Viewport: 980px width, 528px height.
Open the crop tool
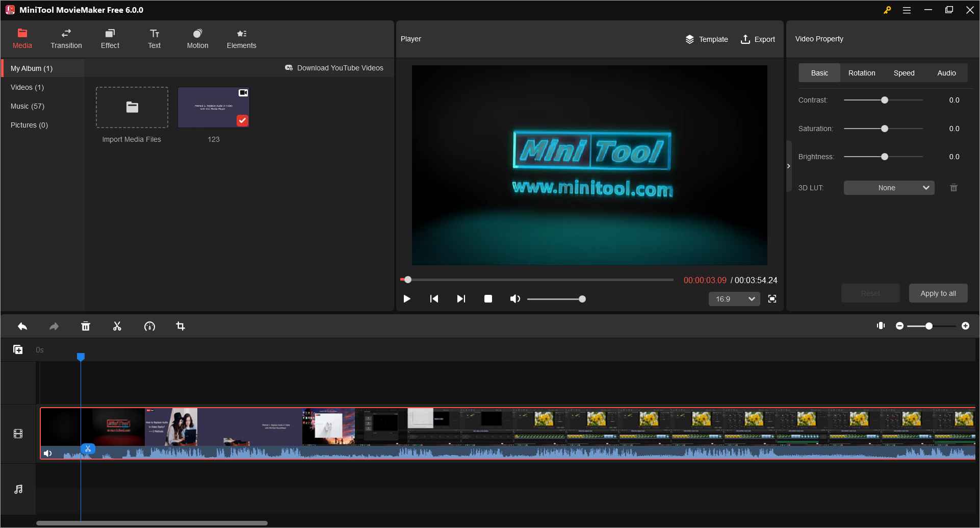[180, 326]
